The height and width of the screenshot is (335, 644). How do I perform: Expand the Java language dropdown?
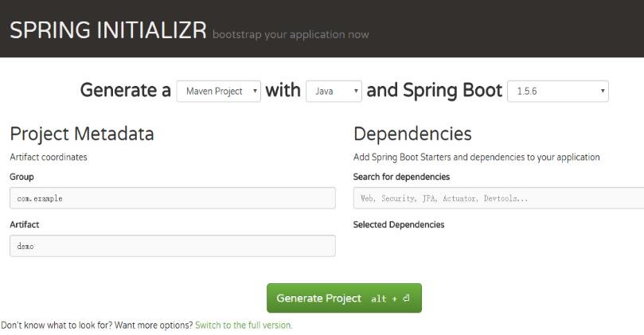click(334, 92)
